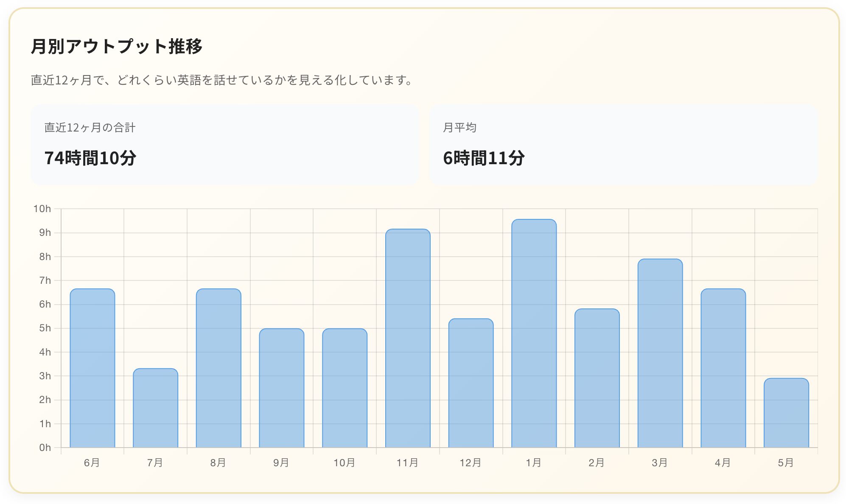The height and width of the screenshot is (504, 846).
Task: Click the shortest bar for 5月
Action: pos(787,413)
